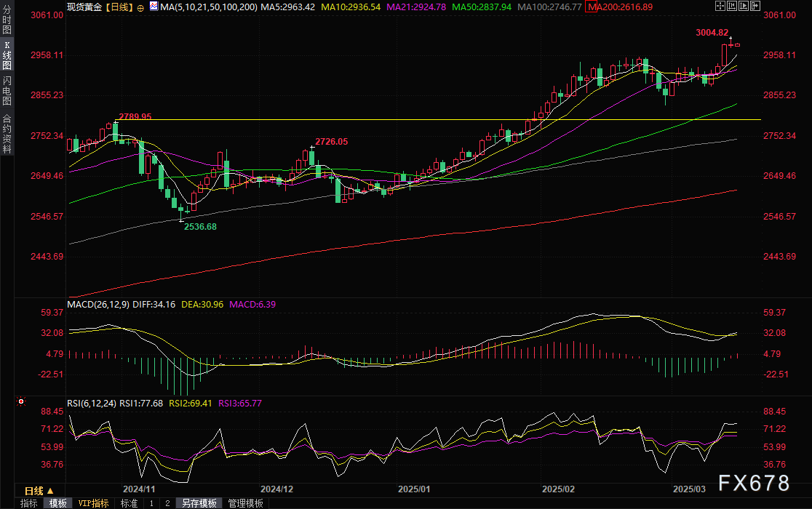Click the MA indicator chart icon
This screenshot has height=509, width=812.
point(152,6)
